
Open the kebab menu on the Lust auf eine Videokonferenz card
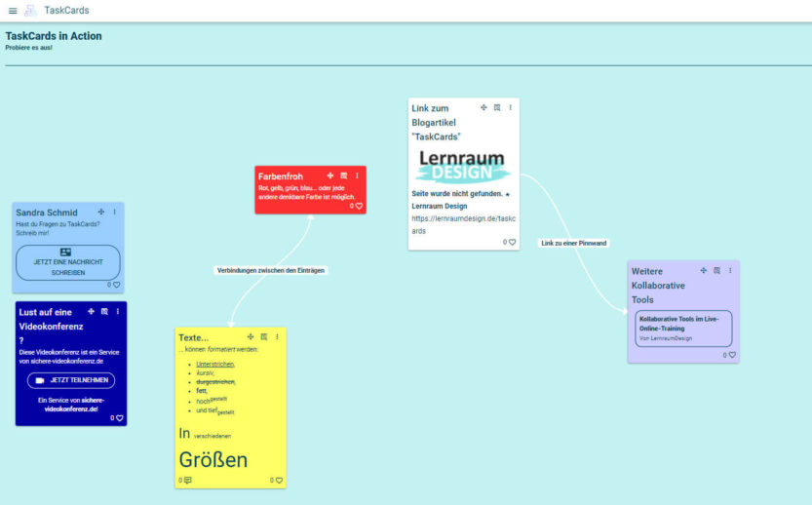click(x=118, y=311)
